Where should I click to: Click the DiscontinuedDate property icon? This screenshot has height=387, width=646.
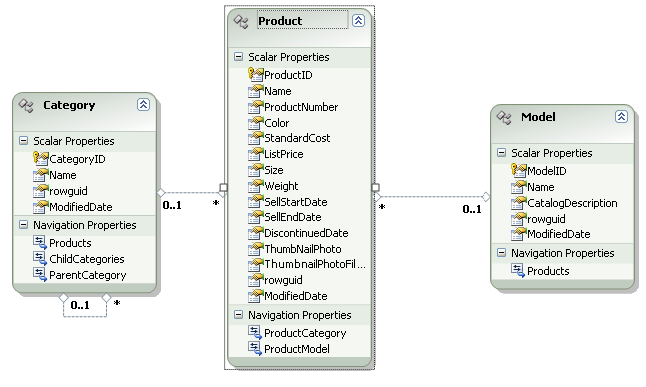point(255,233)
